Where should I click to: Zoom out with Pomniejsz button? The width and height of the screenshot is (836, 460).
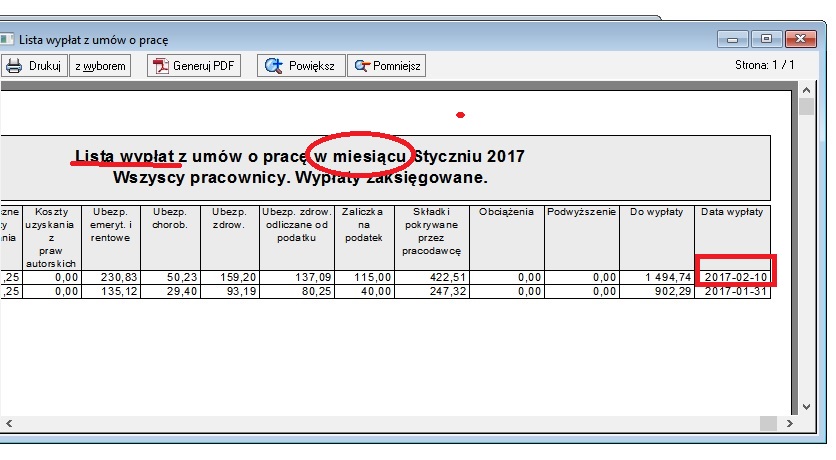point(387,66)
